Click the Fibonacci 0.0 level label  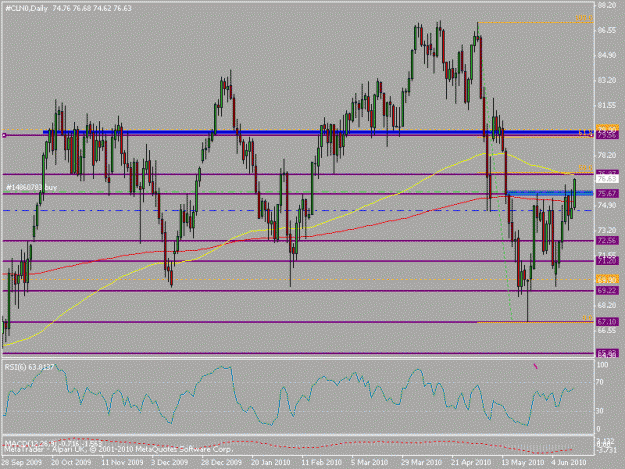[588, 318]
